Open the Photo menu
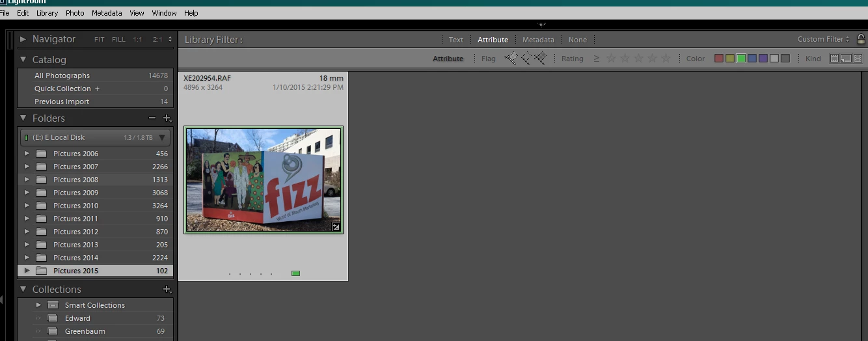This screenshot has width=868, height=341. tap(75, 13)
